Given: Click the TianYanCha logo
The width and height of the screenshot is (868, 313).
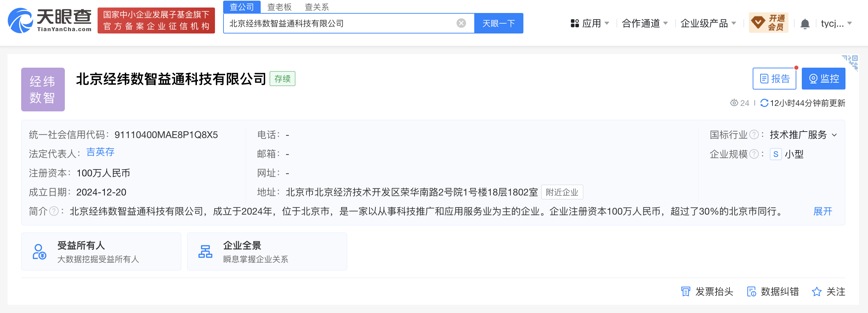Looking at the screenshot, I should [x=50, y=21].
